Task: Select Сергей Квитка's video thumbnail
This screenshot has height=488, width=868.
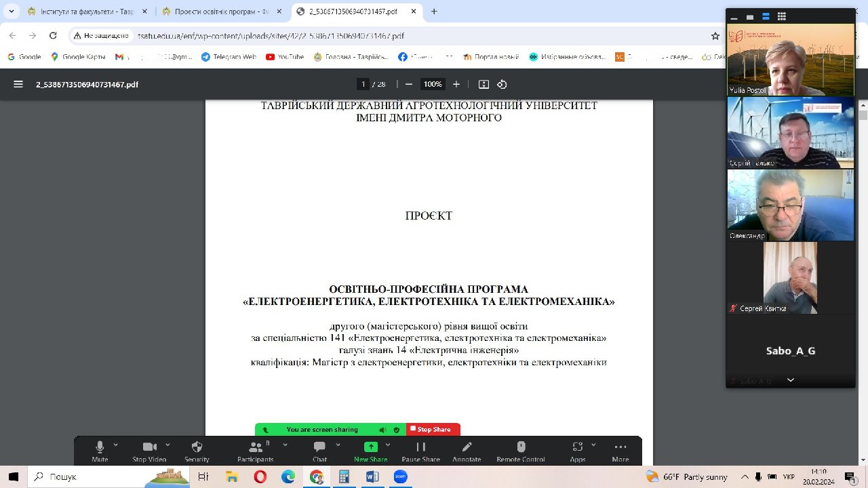Action: tap(791, 277)
